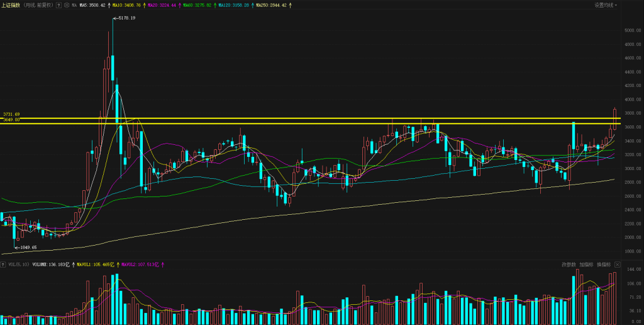Click the 月线,前复权 period label
Viewport: 644px width, 325px height.
tap(37, 5)
